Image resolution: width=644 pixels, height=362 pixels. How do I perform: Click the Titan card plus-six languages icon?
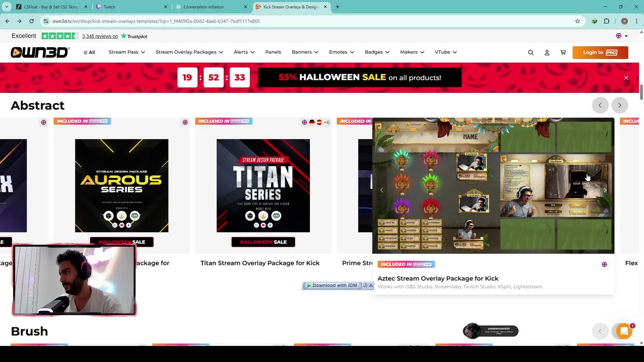327,122
